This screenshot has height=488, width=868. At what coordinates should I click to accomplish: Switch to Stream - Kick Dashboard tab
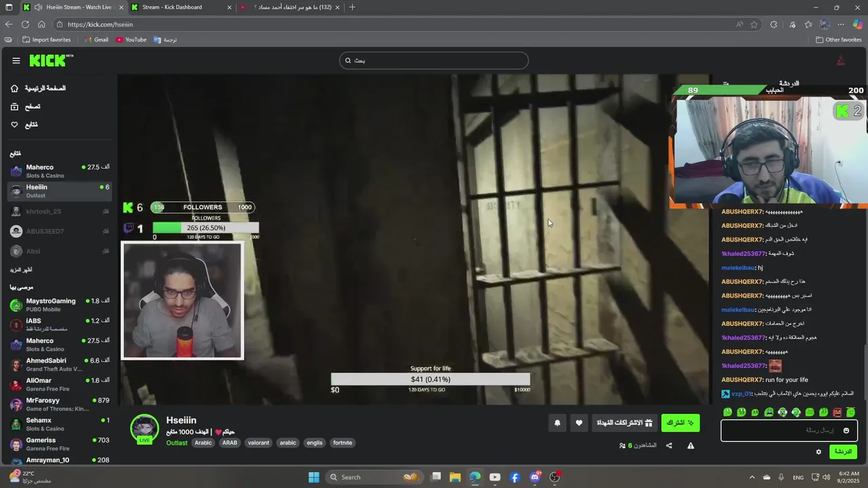click(180, 7)
